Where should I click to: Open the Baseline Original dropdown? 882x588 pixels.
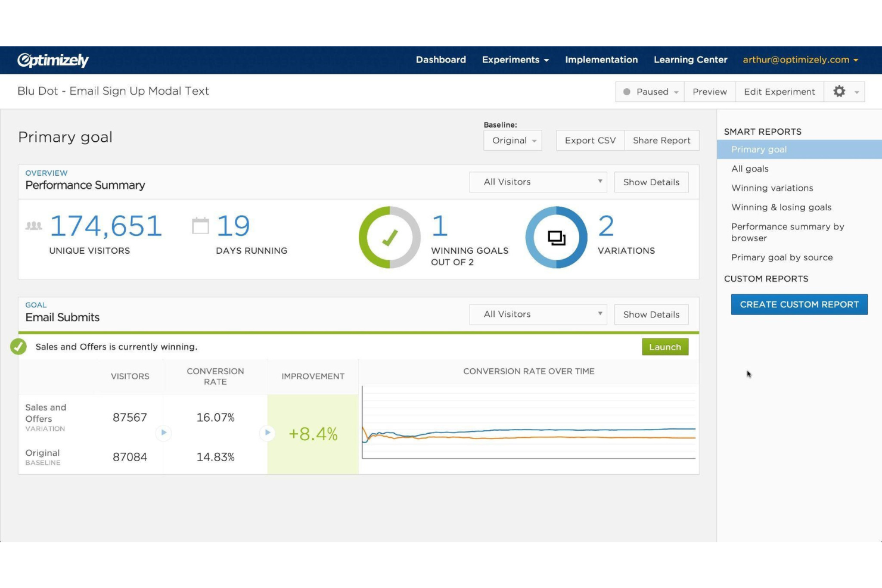[512, 140]
